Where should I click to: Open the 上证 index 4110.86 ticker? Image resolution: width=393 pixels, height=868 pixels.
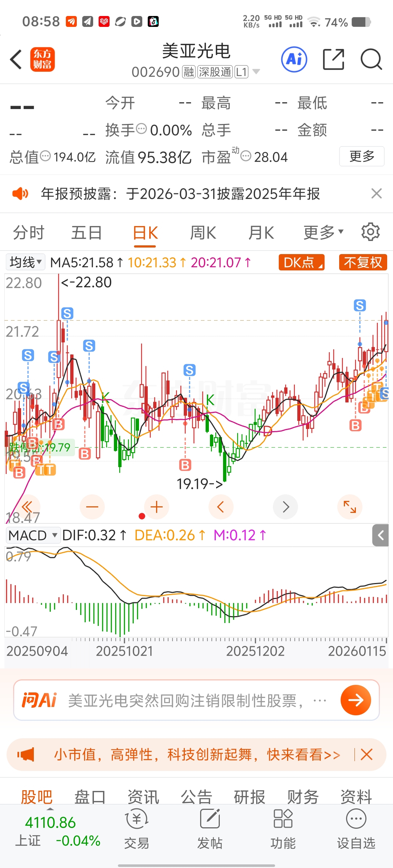pos(57,832)
